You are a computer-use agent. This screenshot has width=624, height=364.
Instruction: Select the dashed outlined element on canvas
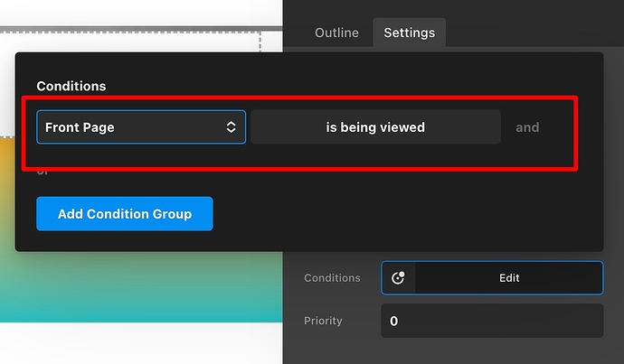tap(136, 41)
